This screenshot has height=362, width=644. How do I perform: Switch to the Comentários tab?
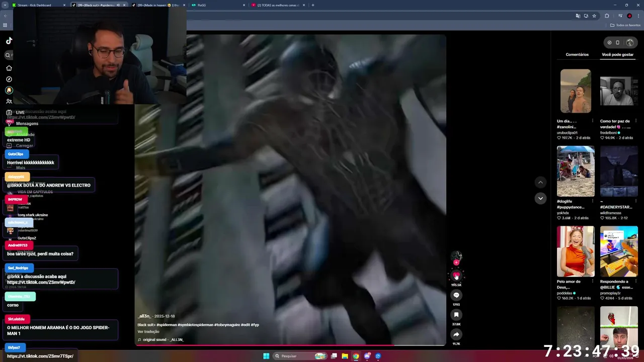click(x=577, y=54)
